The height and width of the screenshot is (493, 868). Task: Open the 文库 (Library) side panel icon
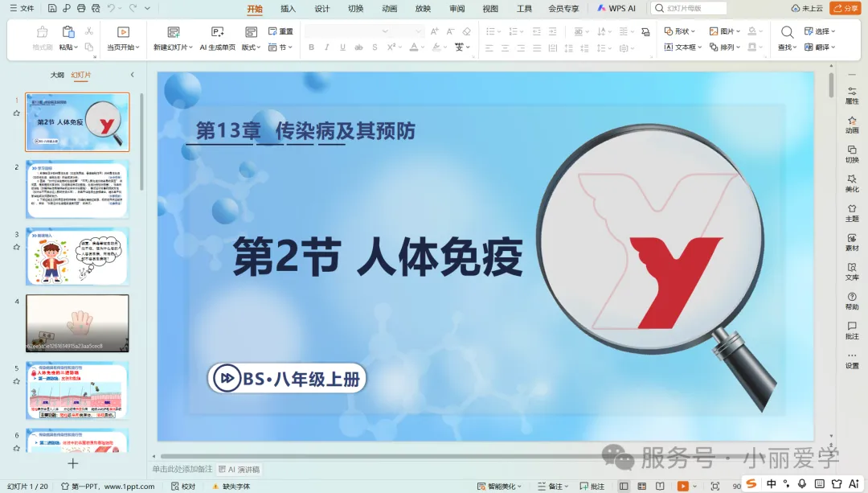coord(852,271)
